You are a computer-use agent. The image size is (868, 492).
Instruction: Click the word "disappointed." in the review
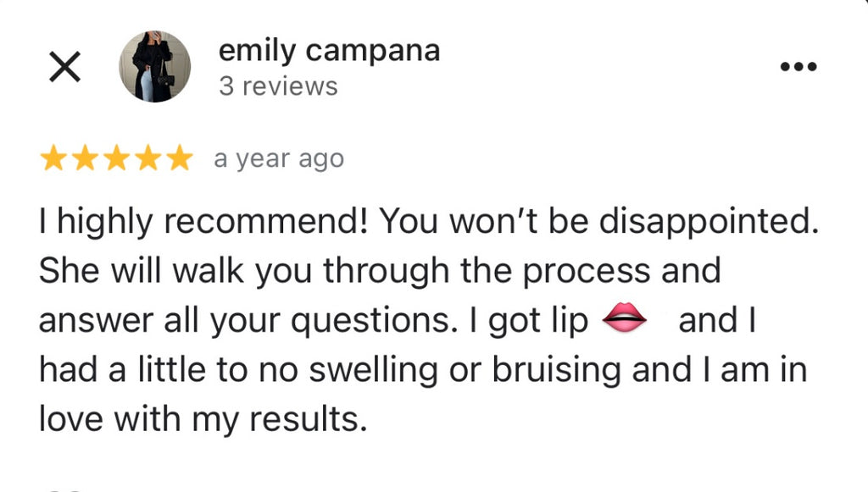click(709, 222)
